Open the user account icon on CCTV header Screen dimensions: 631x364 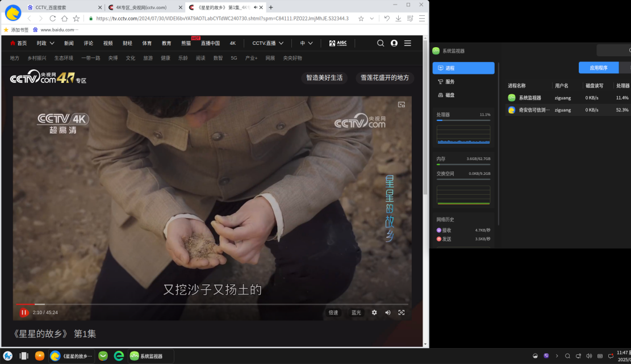pos(394,43)
